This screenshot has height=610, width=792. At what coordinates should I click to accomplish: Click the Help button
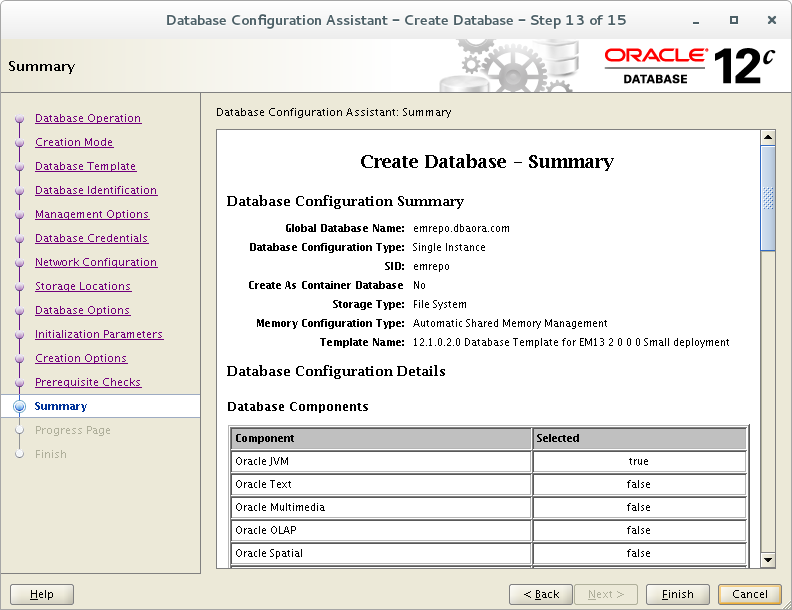point(42,594)
